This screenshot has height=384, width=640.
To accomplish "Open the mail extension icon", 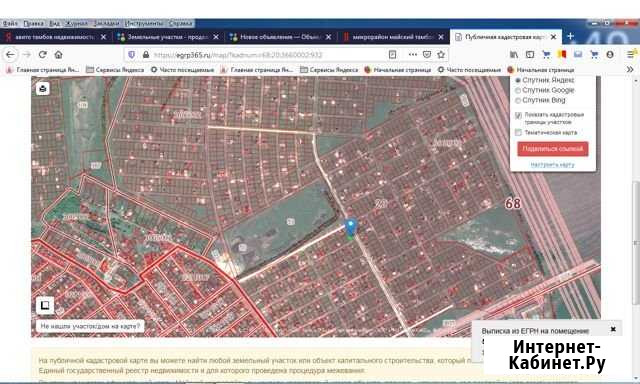I will [578, 54].
